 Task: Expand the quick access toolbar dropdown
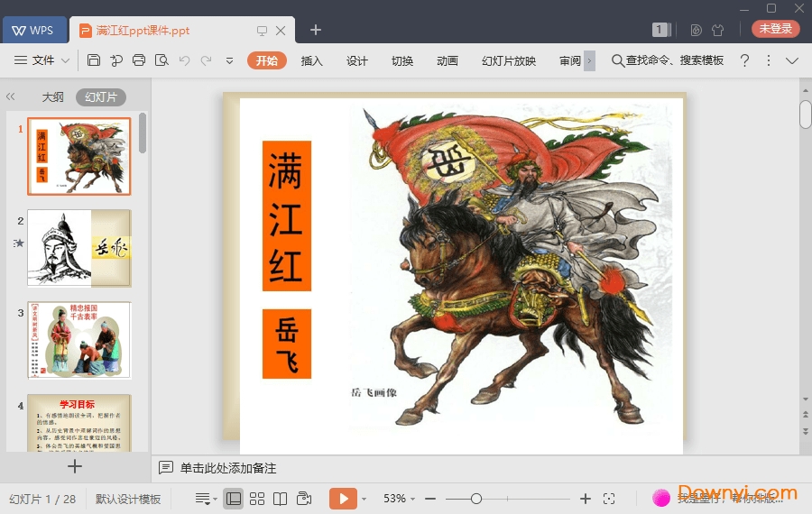(229, 60)
